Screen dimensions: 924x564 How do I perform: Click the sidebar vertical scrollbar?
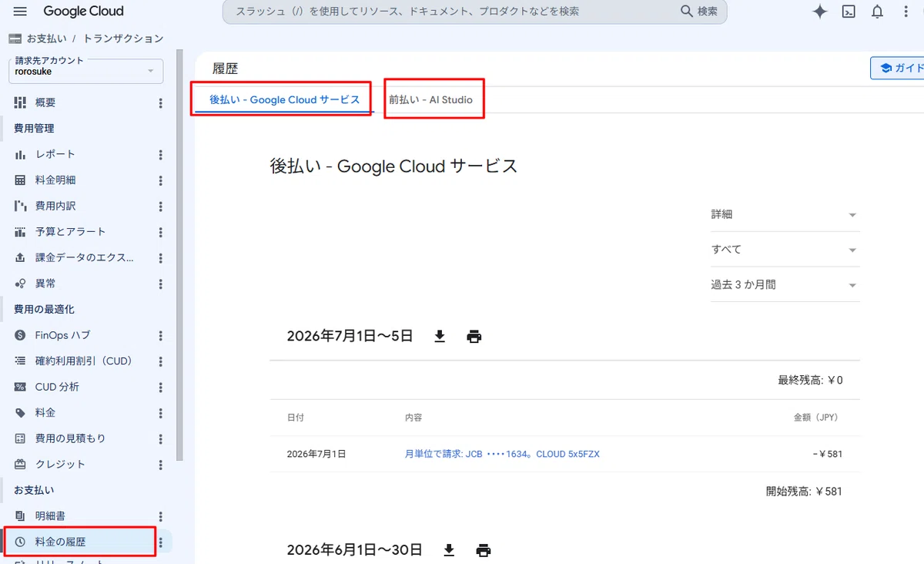(x=179, y=254)
